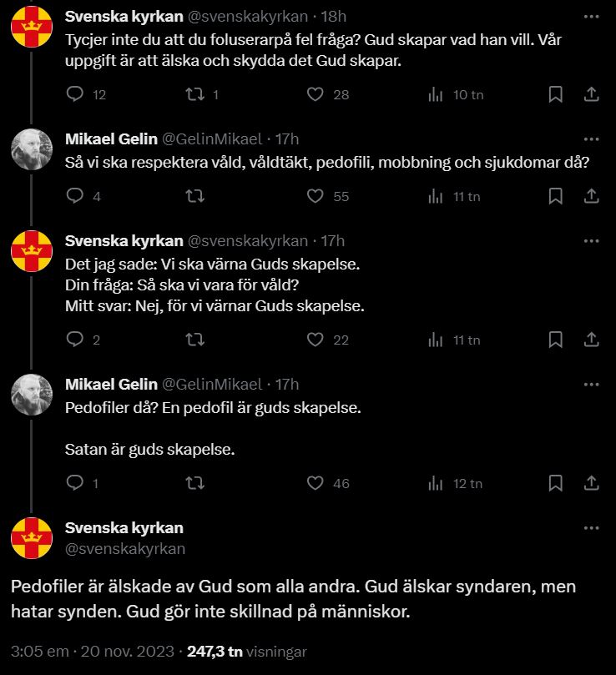Retweet the 'Vi ska värna Guds skapelse' tweet
This screenshot has width=616, height=675.
(x=194, y=340)
